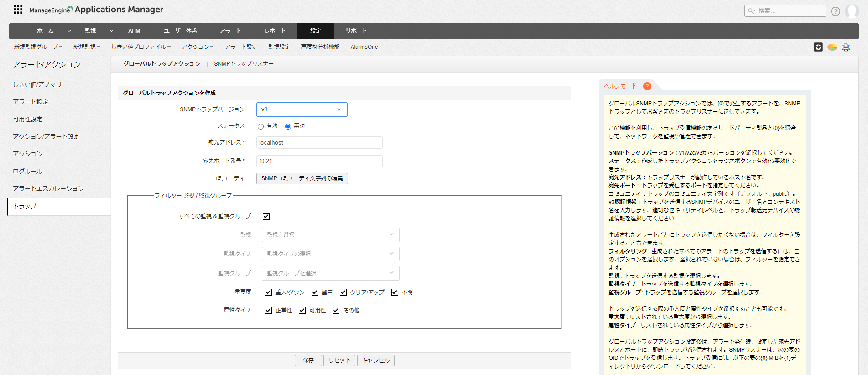Click the printer icon

[x=846, y=47]
